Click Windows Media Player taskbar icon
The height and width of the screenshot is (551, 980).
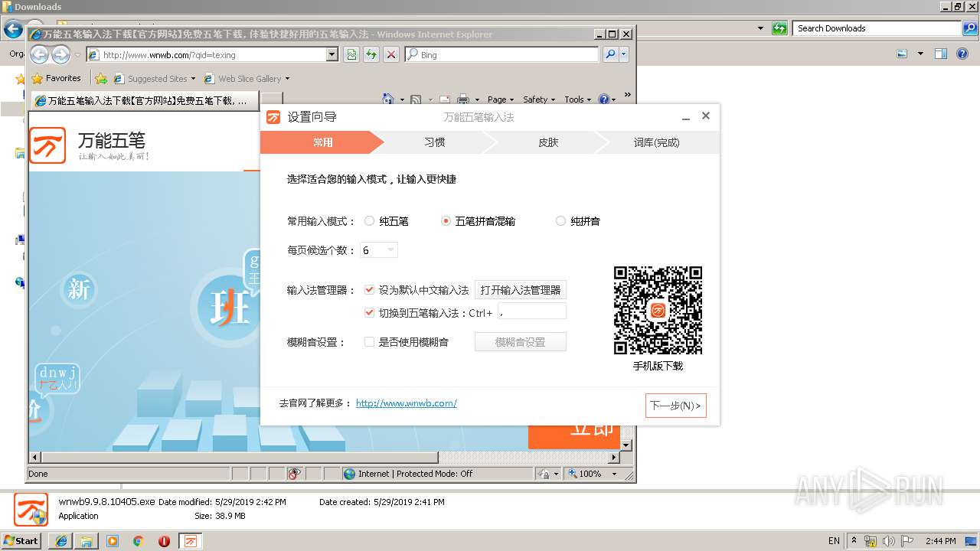(x=113, y=540)
